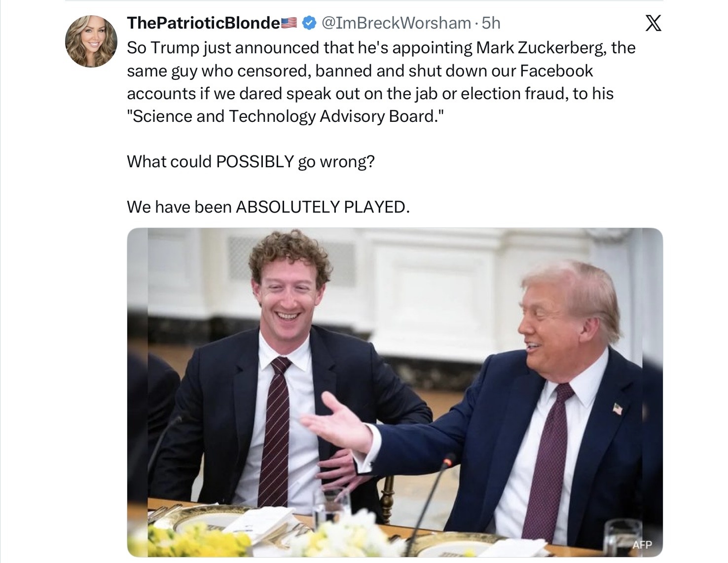728x563 pixels.
Task: Click the word "Facebook" in the tweet
Action: point(556,71)
